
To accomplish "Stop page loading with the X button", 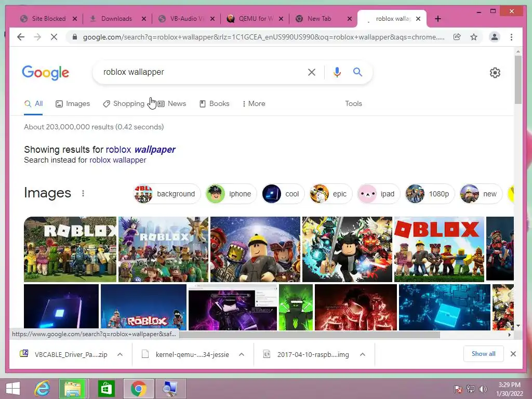I will click(54, 37).
